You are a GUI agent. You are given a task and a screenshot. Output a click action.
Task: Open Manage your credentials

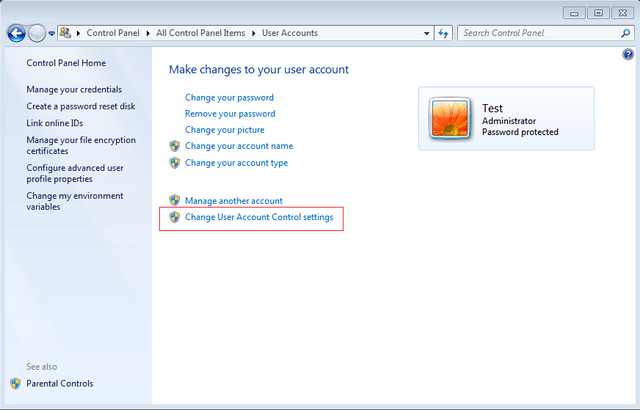pos(74,89)
